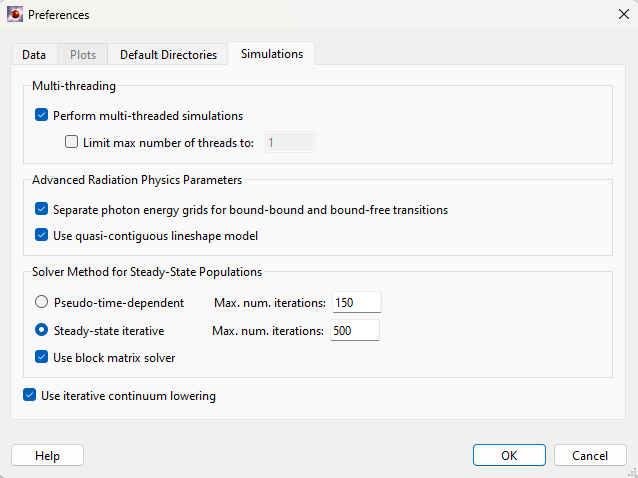The height and width of the screenshot is (478, 638).
Task: Click the Preferences app icon in title bar
Action: (x=14, y=15)
